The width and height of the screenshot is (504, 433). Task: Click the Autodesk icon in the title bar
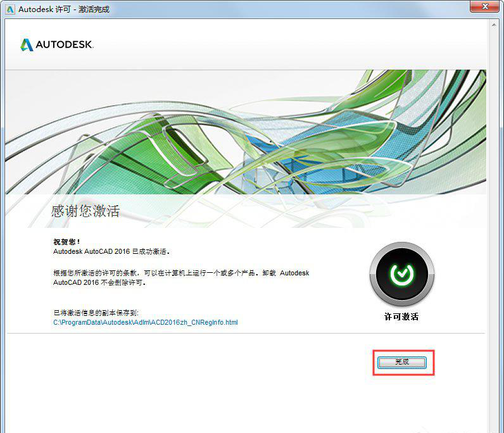pos(9,9)
